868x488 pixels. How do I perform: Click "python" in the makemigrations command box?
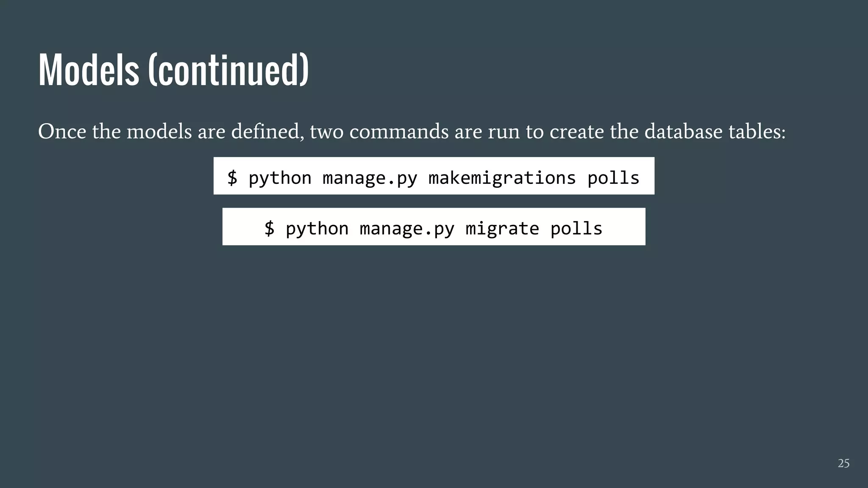280,178
